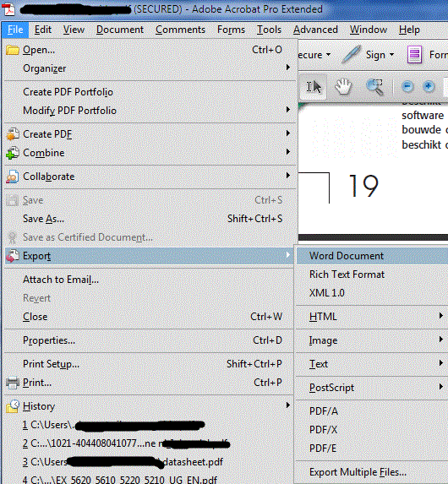The image size is (448, 484).
Task: Export as XML 1.0
Action: (372, 293)
